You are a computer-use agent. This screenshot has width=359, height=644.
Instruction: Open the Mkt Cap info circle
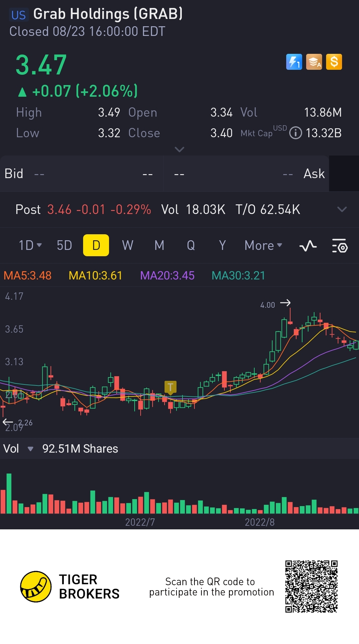[296, 133]
